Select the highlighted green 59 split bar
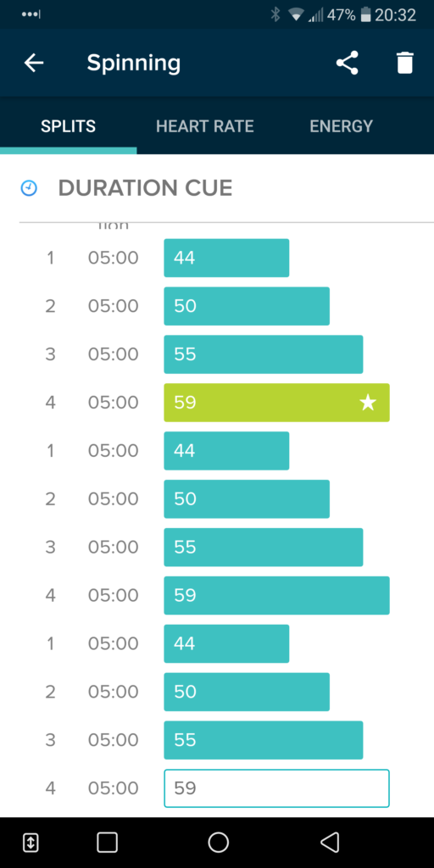Viewport: 434px width, 868px height. (x=277, y=403)
